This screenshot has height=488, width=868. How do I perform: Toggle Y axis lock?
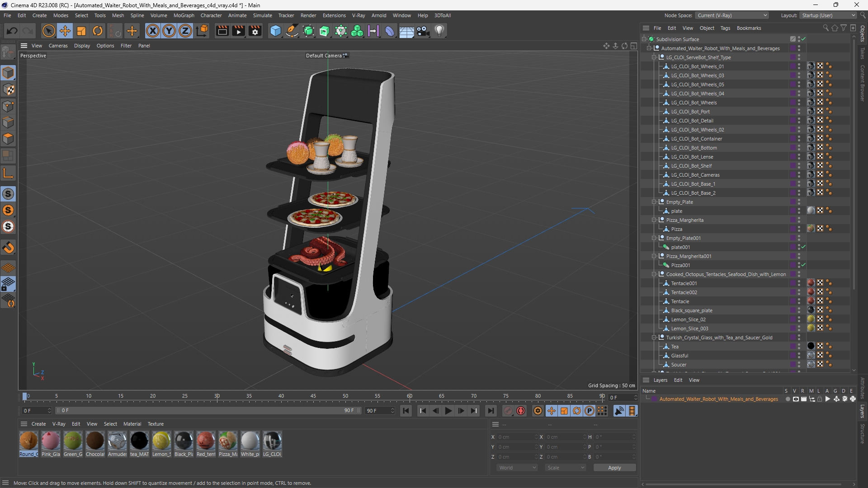(x=169, y=31)
